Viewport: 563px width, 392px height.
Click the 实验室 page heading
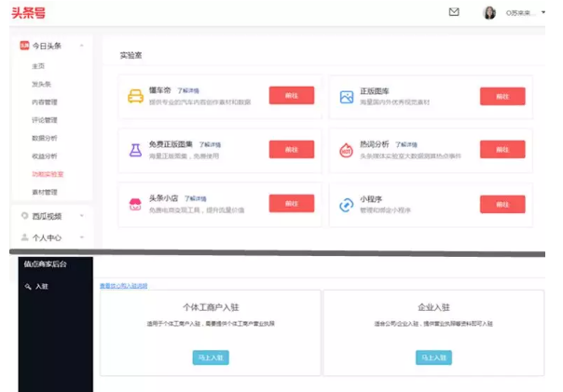(x=130, y=55)
